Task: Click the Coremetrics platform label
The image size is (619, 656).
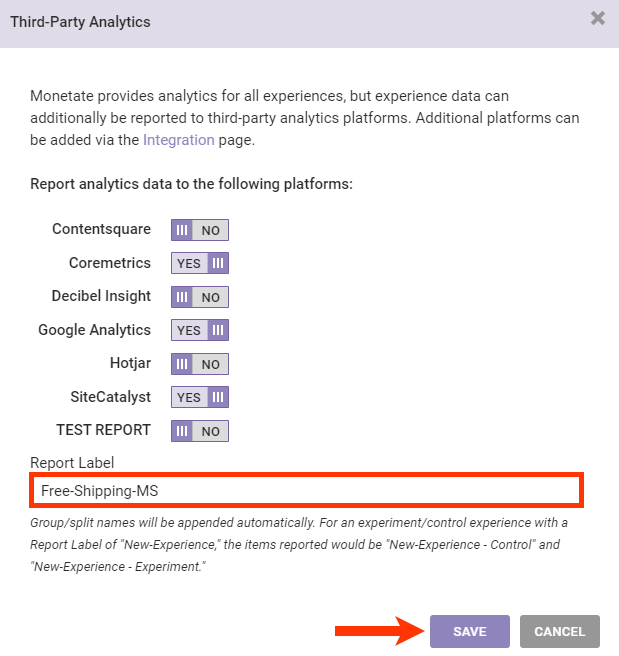Action: [110, 263]
